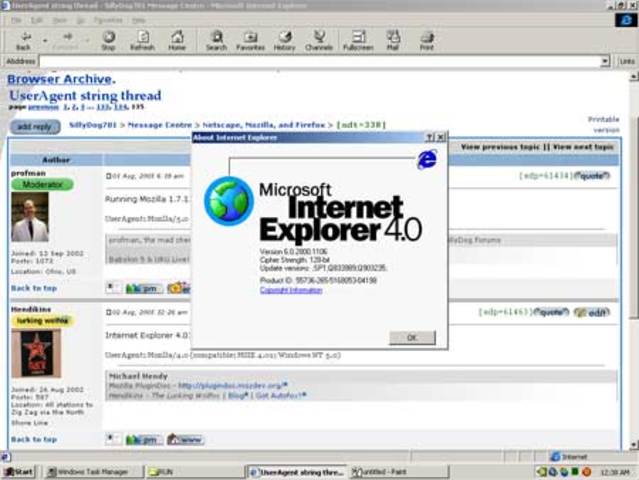Send pm to profman via pm button
639x480 pixels.
click(x=144, y=288)
